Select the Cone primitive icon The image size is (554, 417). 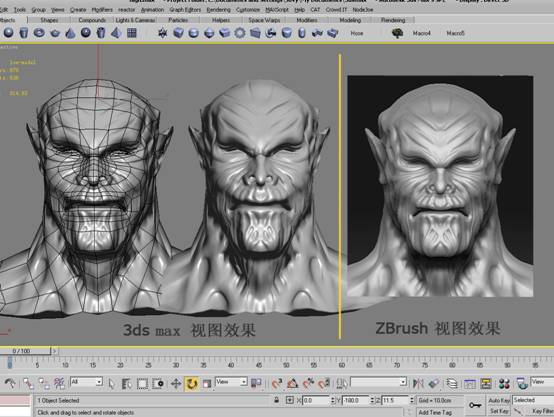70,33
